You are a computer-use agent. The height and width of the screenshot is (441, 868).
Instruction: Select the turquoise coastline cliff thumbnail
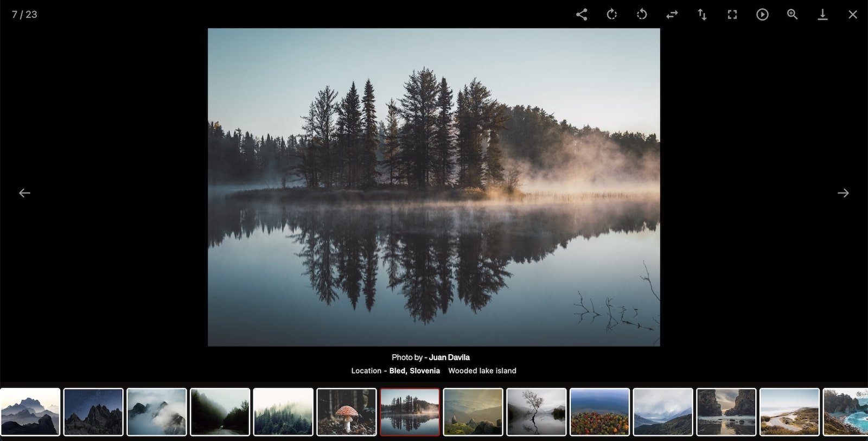click(845, 412)
